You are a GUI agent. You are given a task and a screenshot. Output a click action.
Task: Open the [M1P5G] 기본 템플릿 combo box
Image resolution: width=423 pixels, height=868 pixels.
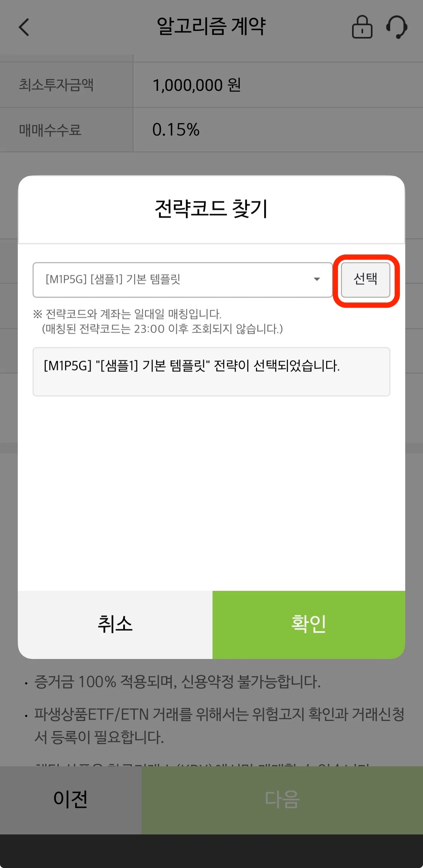183,280
